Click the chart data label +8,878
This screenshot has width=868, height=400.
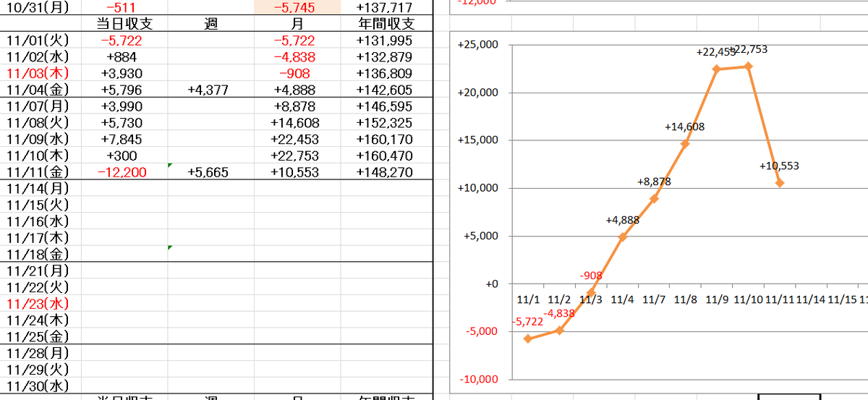tap(654, 182)
